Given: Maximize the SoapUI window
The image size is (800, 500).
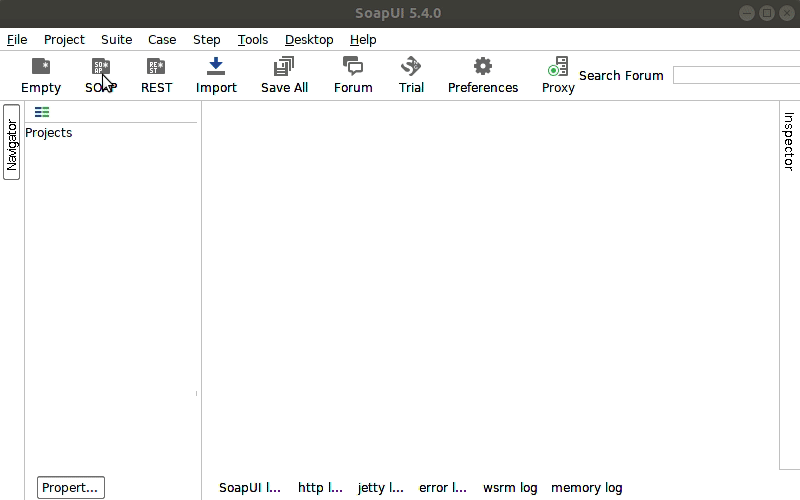Looking at the screenshot, I should click(767, 13).
